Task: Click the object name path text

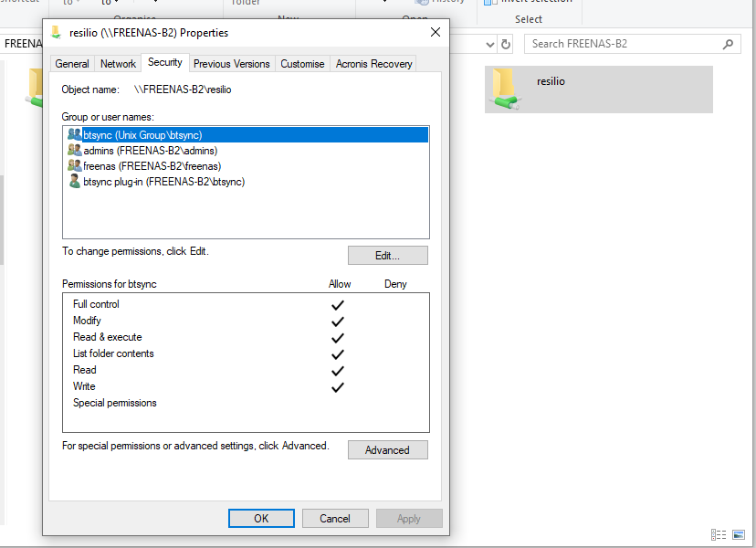Action: coord(183,90)
